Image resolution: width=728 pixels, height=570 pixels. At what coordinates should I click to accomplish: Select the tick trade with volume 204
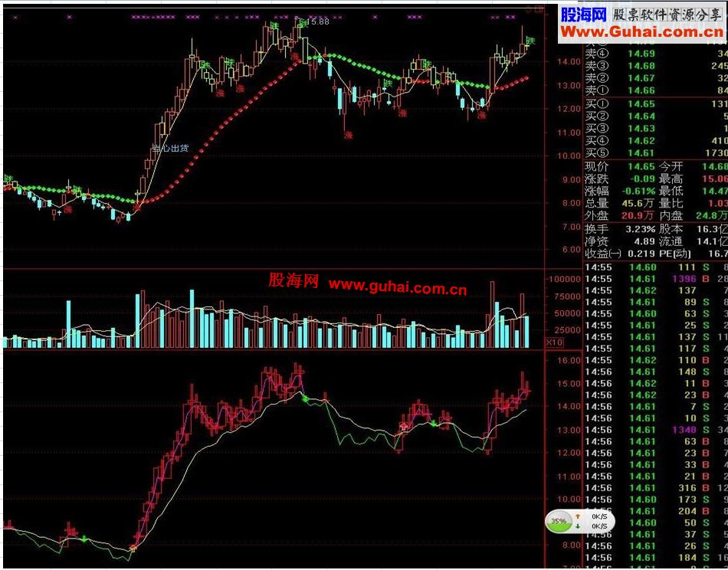tap(655, 510)
